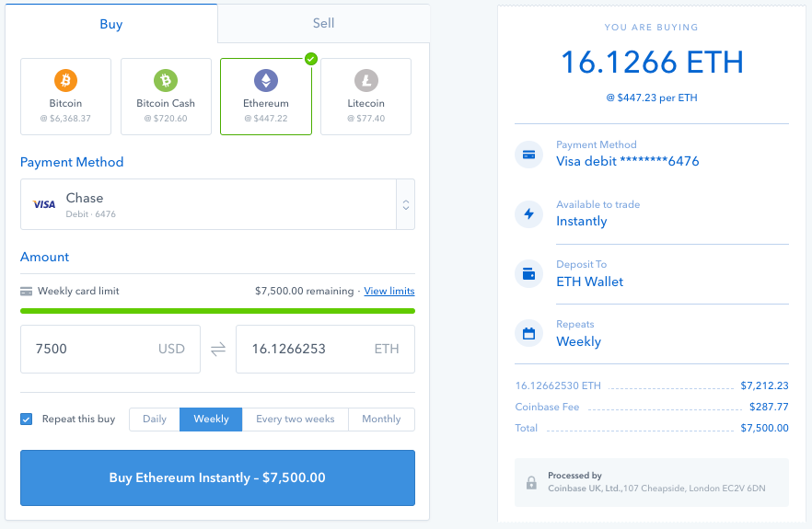The height and width of the screenshot is (529, 812).
Task: Click the 'ETH Wallet' deposit text
Action: click(590, 282)
